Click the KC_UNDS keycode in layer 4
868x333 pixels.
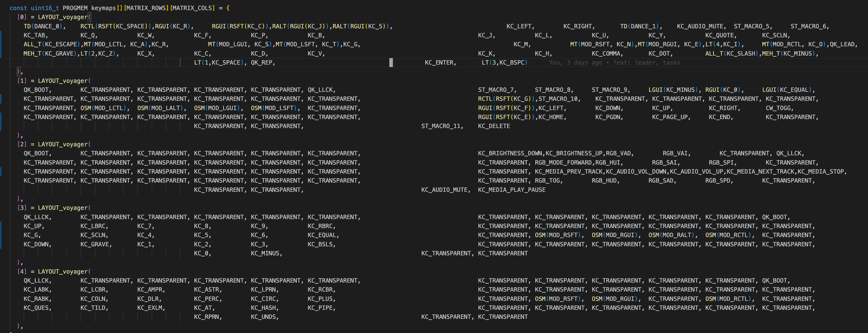tap(264, 317)
